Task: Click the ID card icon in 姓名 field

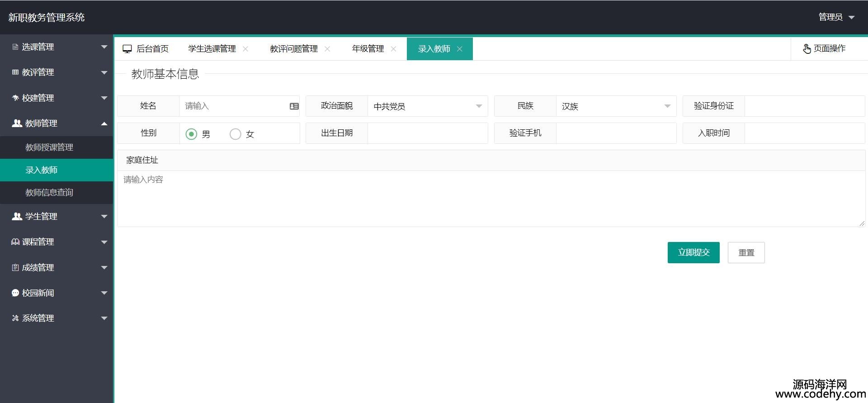Action: 294,106
